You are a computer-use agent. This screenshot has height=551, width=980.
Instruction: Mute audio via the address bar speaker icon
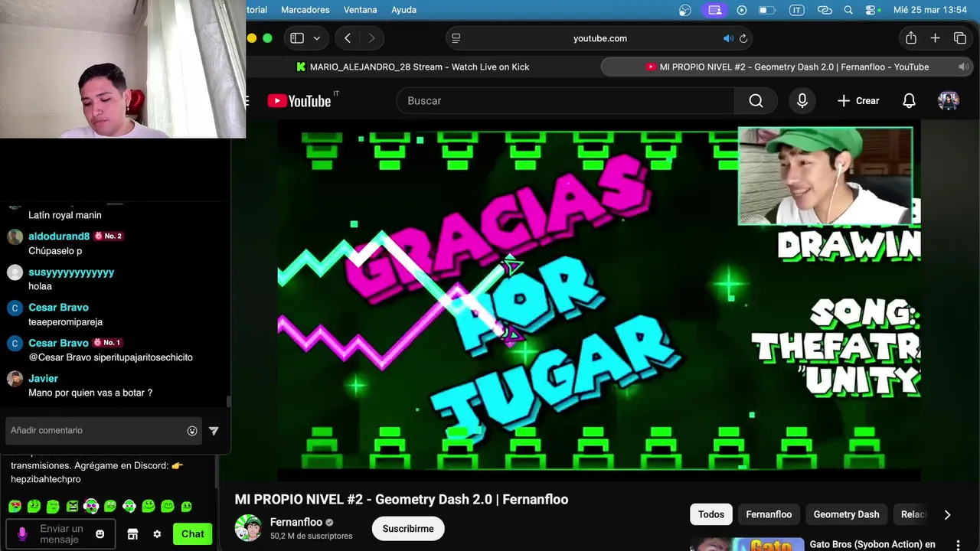point(728,38)
